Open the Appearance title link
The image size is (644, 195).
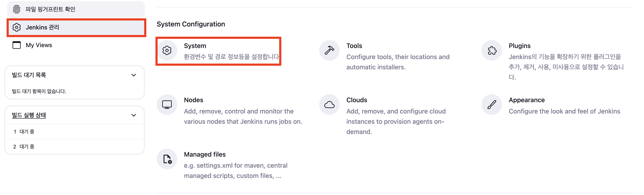pos(527,100)
